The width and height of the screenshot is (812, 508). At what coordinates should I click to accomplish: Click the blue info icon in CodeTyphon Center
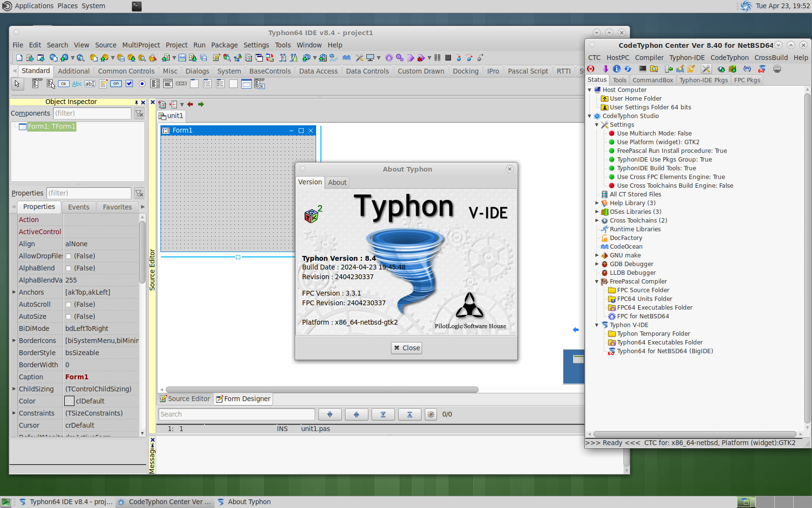tap(617, 69)
